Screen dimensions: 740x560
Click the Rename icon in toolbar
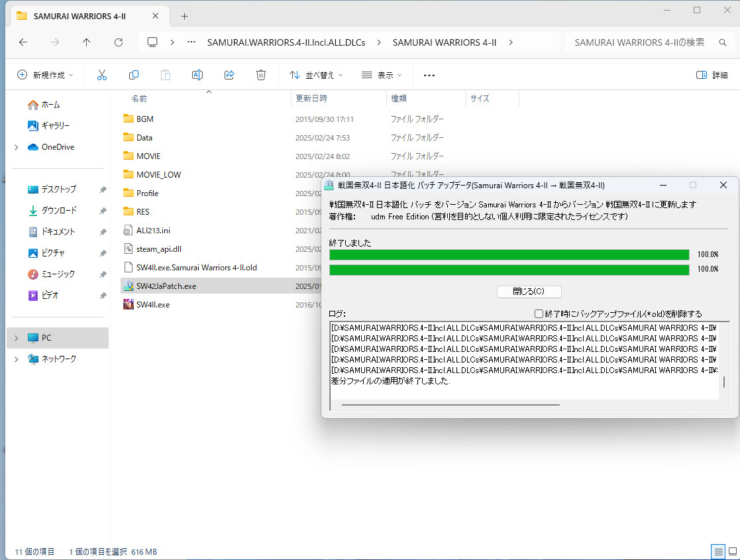(197, 75)
